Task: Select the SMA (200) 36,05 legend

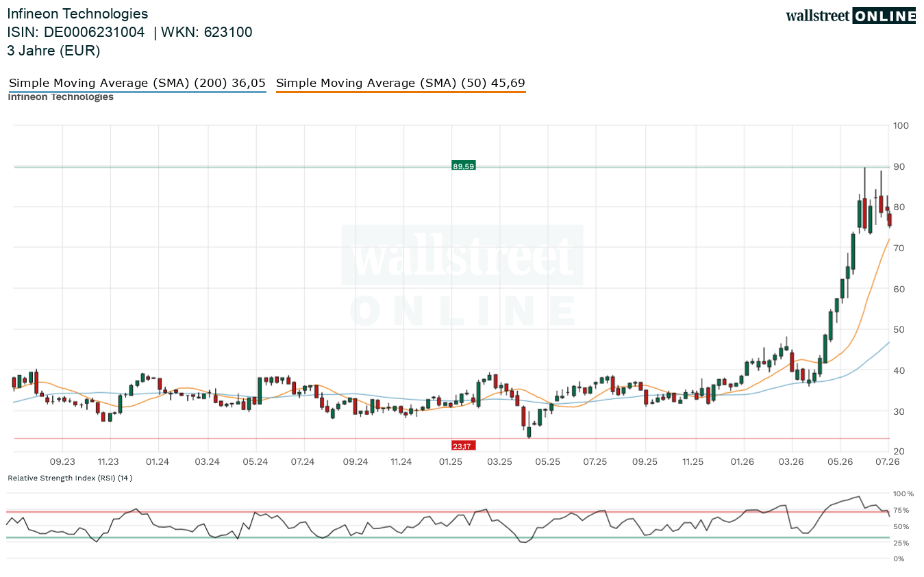Action: tap(137, 84)
